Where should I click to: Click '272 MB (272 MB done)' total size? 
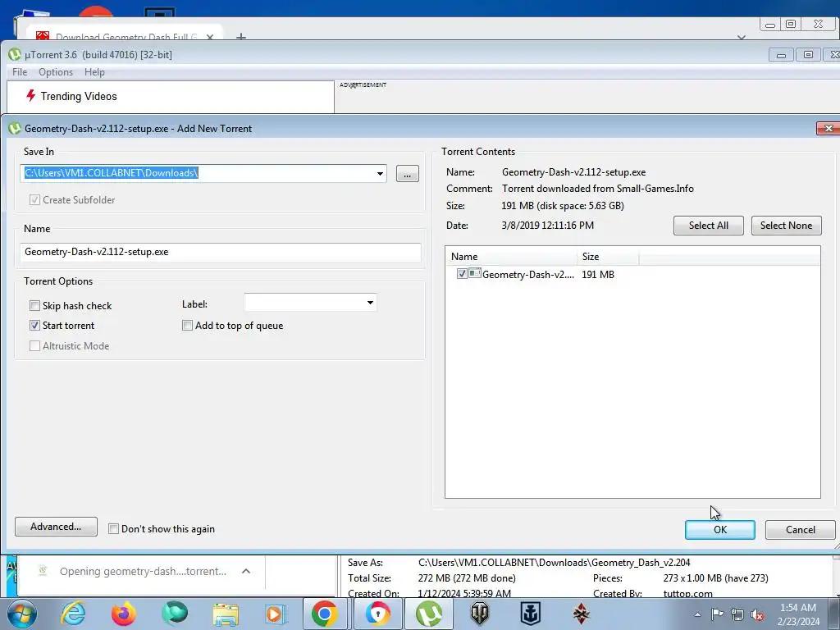(467, 578)
